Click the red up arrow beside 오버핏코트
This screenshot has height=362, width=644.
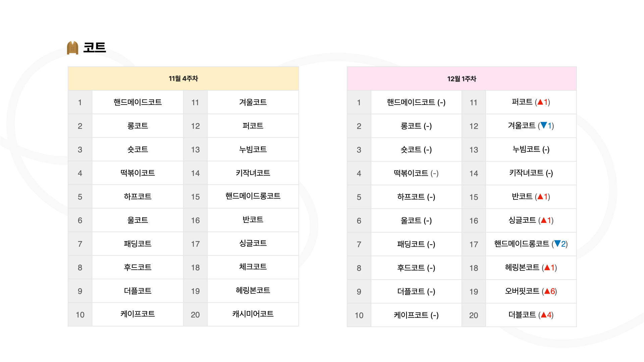click(x=547, y=291)
